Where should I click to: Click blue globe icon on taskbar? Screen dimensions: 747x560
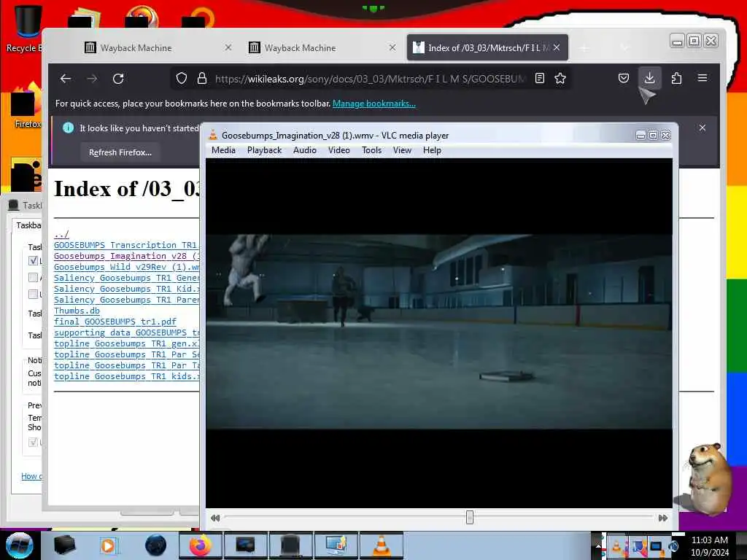(156, 545)
